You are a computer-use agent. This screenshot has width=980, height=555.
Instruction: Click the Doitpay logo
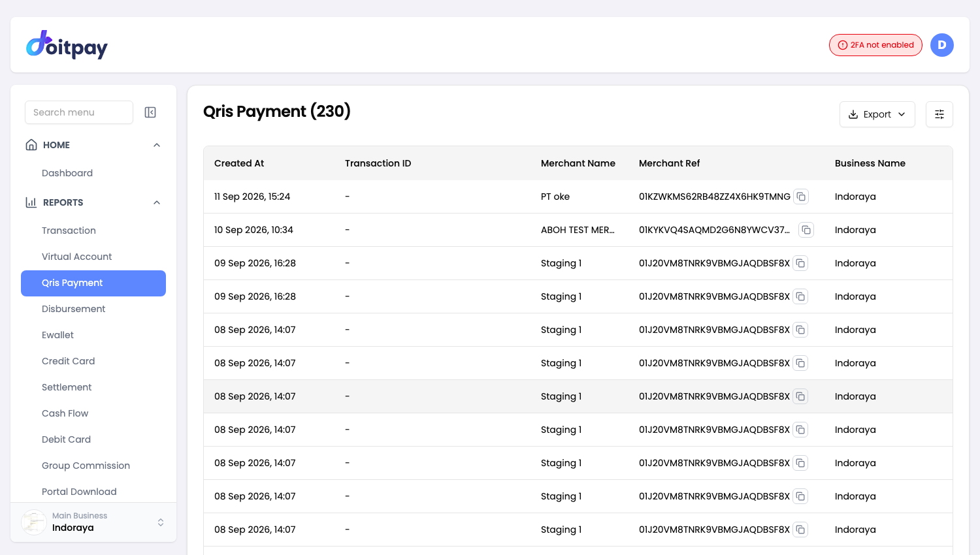click(67, 45)
